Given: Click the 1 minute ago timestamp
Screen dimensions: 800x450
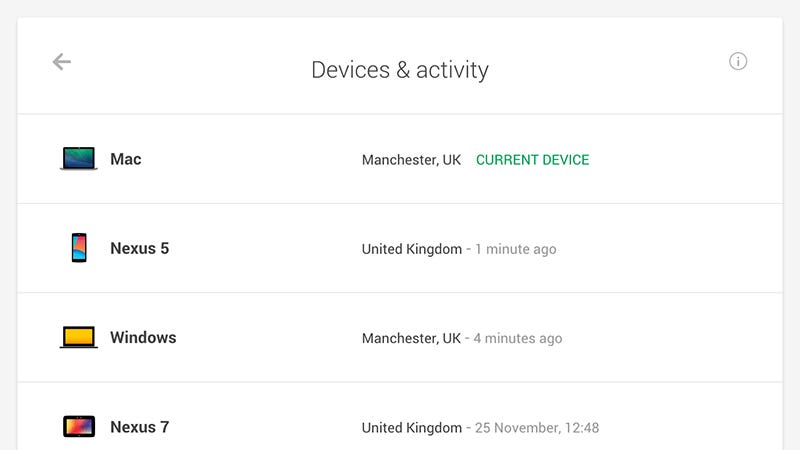Looking at the screenshot, I should tap(516, 249).
